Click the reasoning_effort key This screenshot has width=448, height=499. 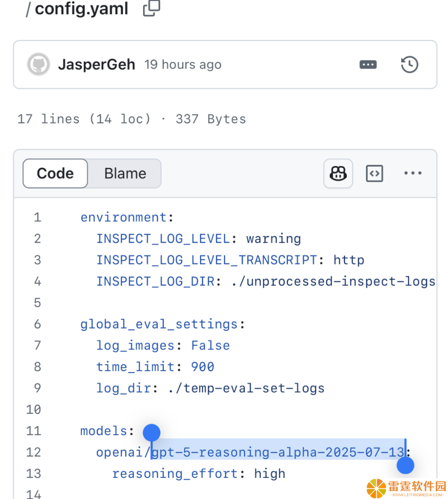pyautogui.click(x=175, y=474)
